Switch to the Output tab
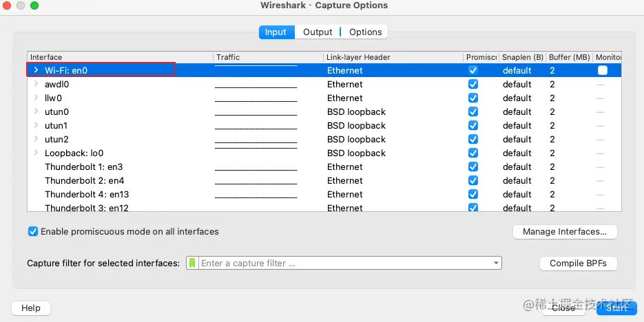The image size is (644, 322). click(x=318, y=32)
